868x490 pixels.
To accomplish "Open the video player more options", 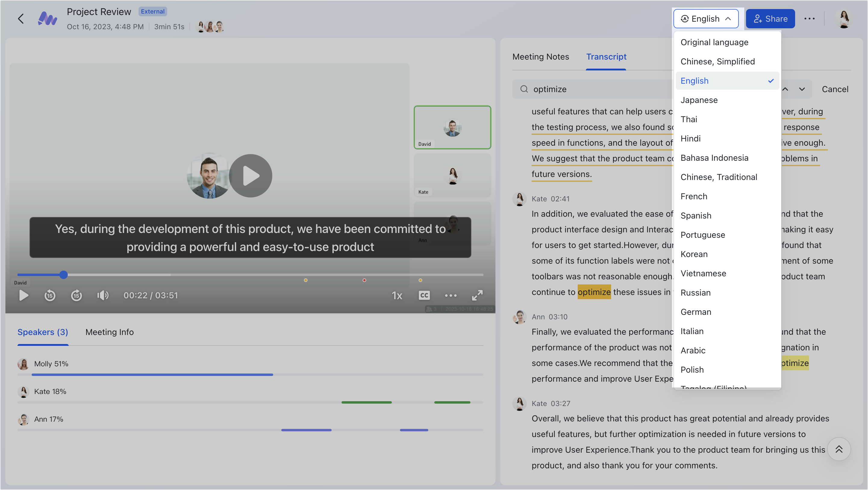I will 451,295.
